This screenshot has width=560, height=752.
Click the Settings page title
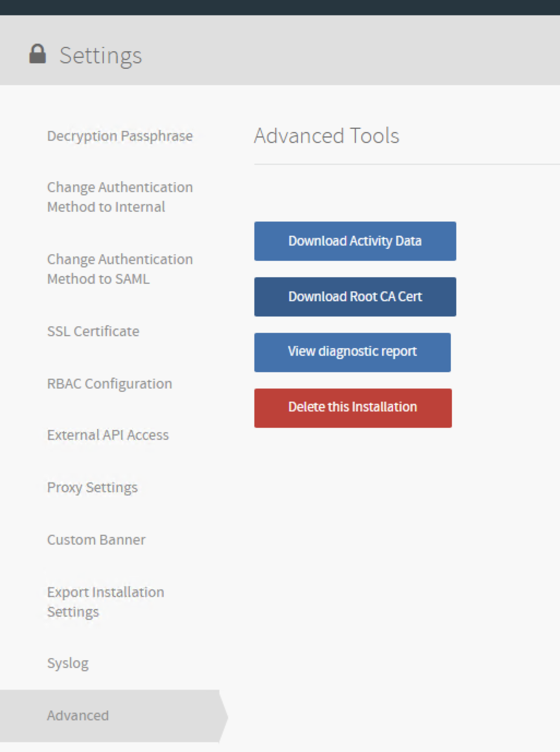coord(100,56)
